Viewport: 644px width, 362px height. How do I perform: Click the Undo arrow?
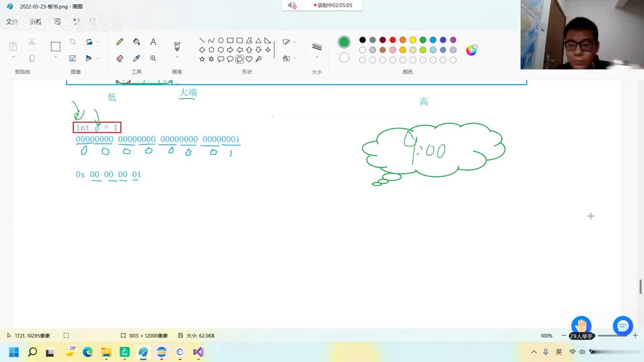point(76,22)
